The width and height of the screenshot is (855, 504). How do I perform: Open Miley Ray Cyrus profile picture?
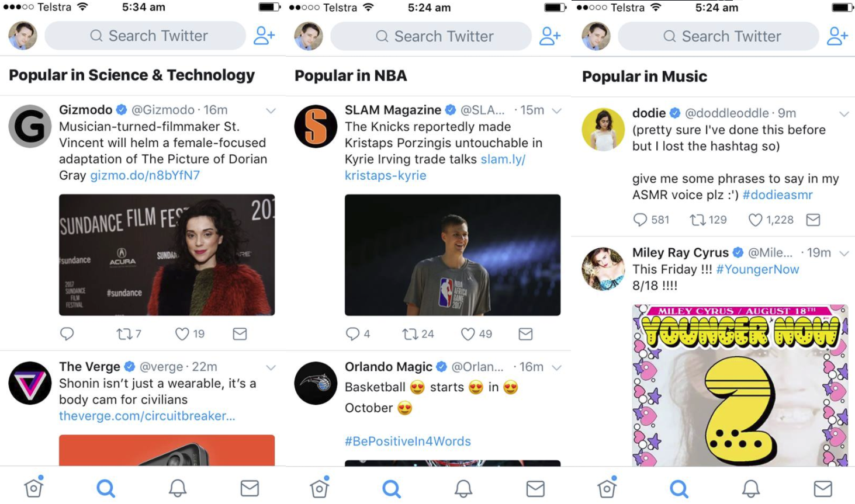click(603, 269)
